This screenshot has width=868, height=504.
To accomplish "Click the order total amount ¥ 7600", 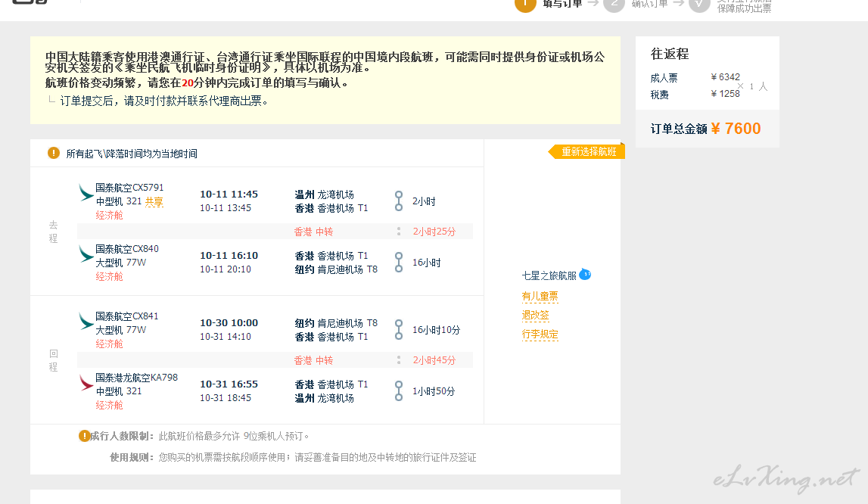I will tap(736, 129).
